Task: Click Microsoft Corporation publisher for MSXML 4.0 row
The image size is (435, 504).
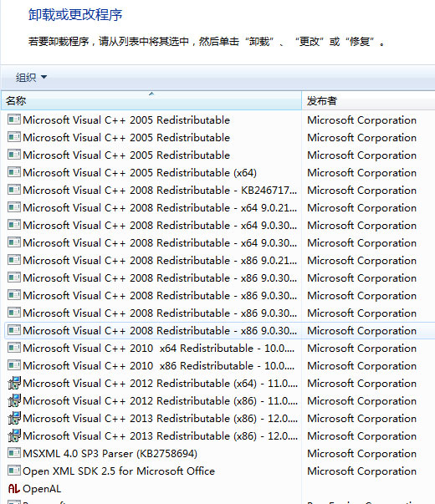Action: click(x=361, y=454)
